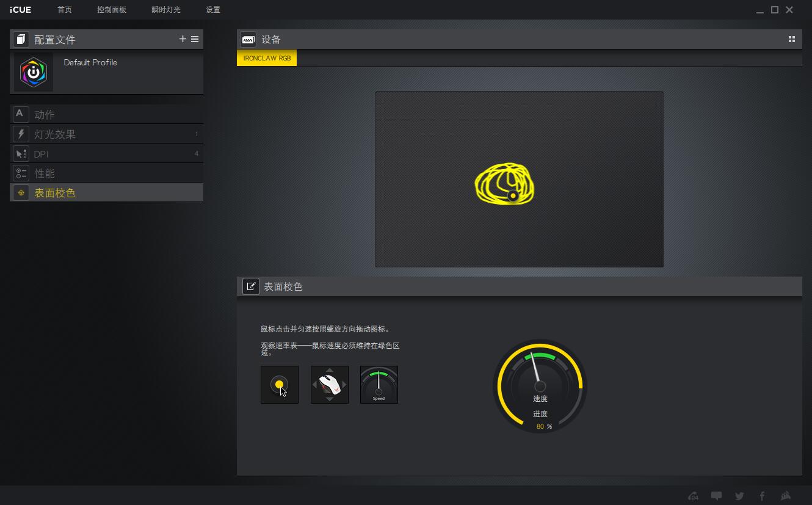Click the edit icon beside the 表面校色 header
The height and width of the screenshot is (505, 812).
(251, 286)
